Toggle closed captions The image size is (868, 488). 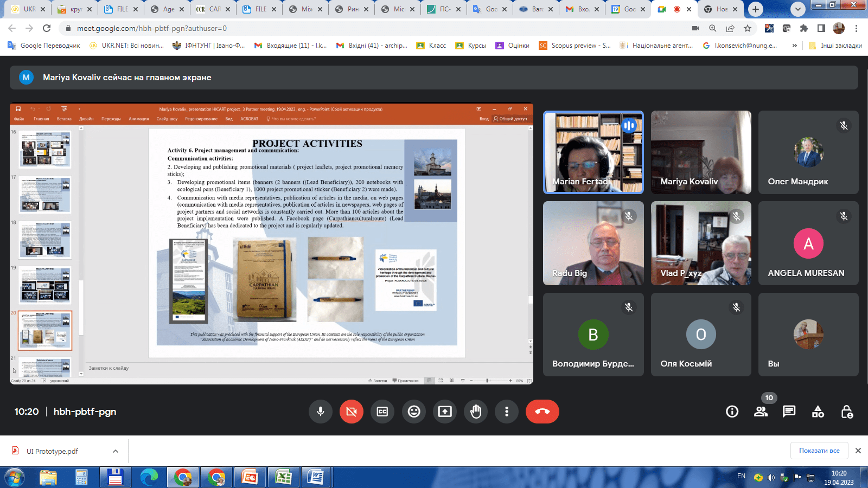pos(382,412)
